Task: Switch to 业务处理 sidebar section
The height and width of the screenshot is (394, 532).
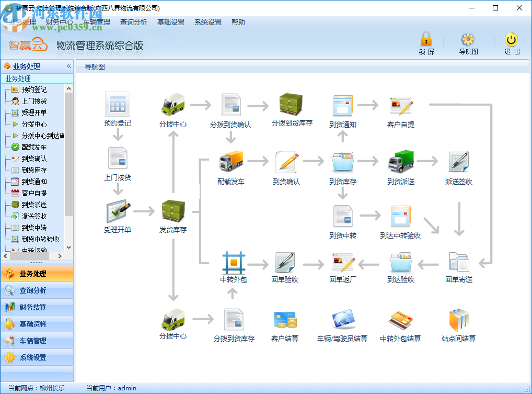Action: coord(37,274)
